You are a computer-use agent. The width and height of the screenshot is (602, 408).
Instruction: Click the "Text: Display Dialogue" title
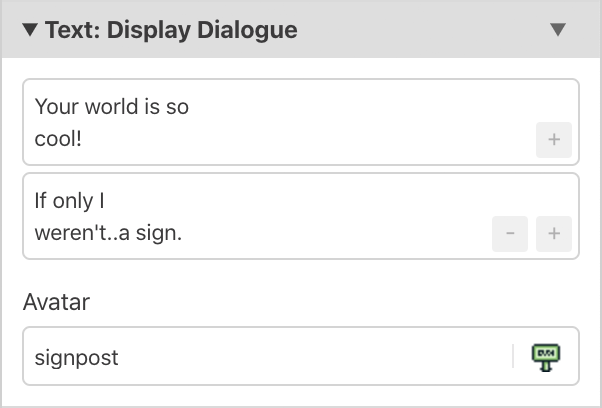(x=171, y=30)
